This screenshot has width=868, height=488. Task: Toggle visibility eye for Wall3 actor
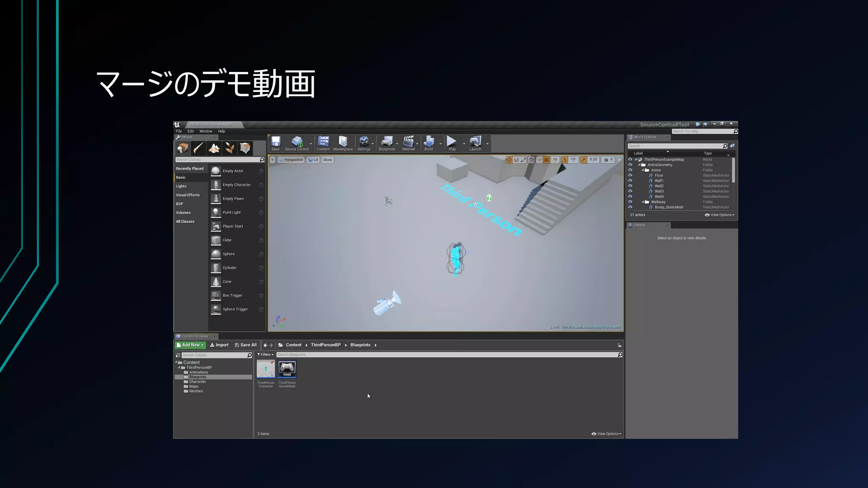click(630, 191)
